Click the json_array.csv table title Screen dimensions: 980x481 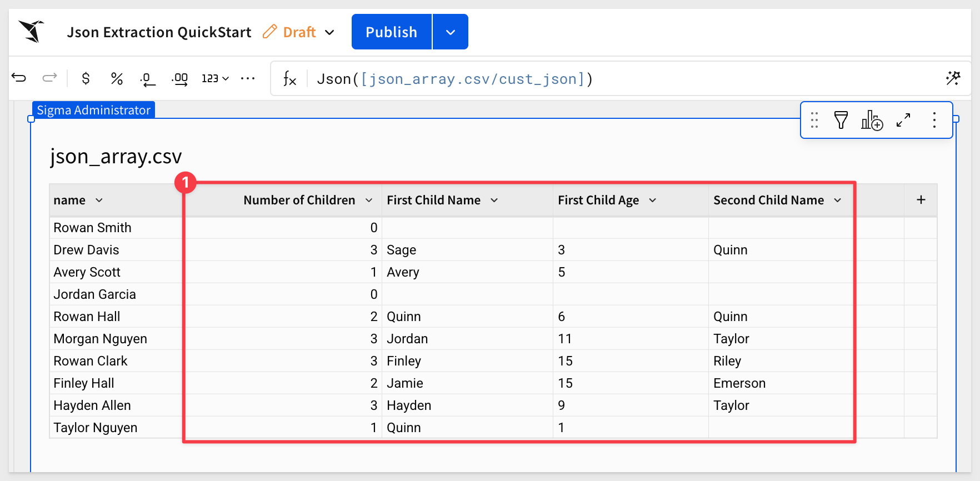116,157
